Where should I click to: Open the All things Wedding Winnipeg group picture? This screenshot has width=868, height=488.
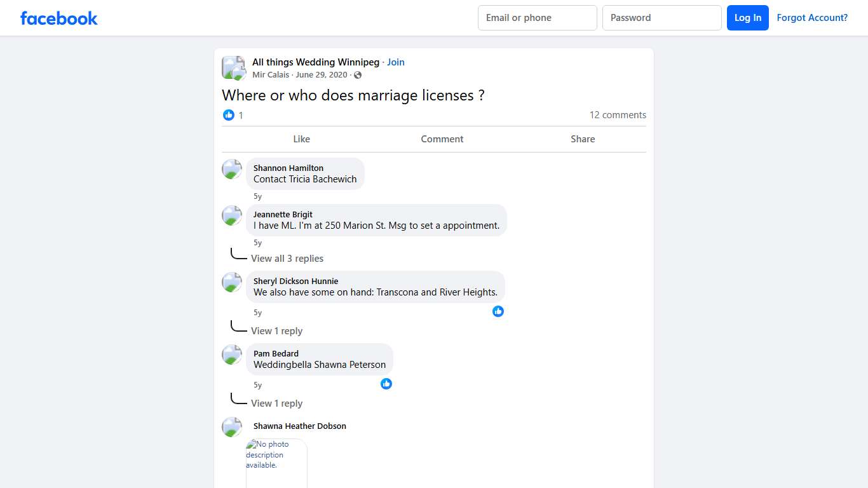point(233,67)
